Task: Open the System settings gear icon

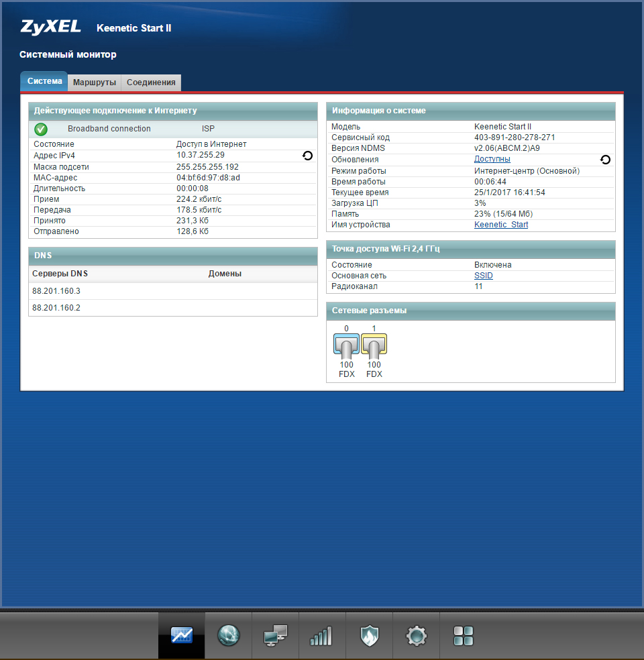Action: [x=416, y=635]
